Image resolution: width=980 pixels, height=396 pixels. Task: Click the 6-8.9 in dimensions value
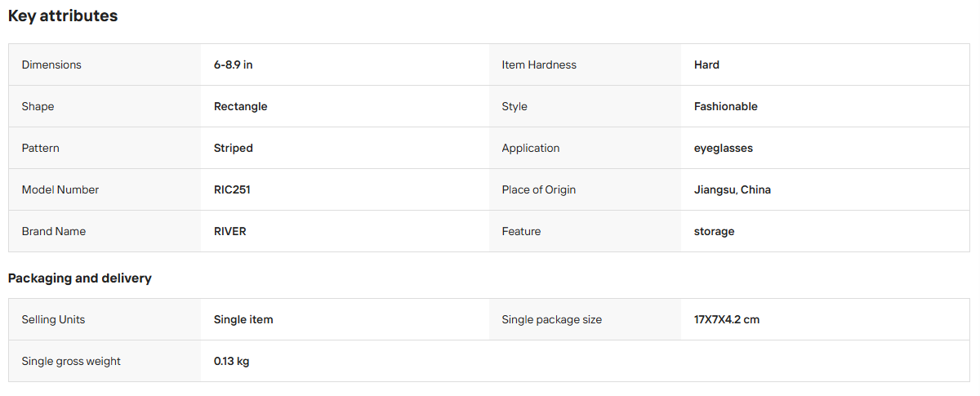[233, 65]
